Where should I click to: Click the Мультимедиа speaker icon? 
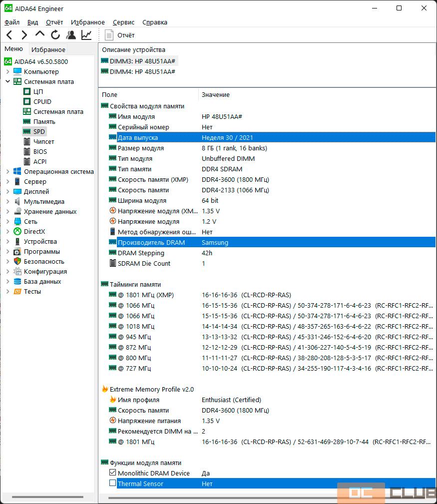coord(17,201)
